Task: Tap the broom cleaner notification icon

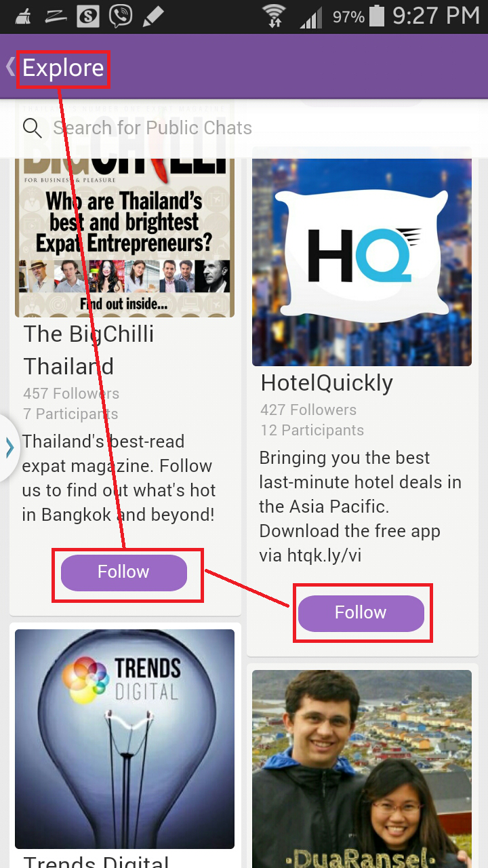Action: (23, 16)
